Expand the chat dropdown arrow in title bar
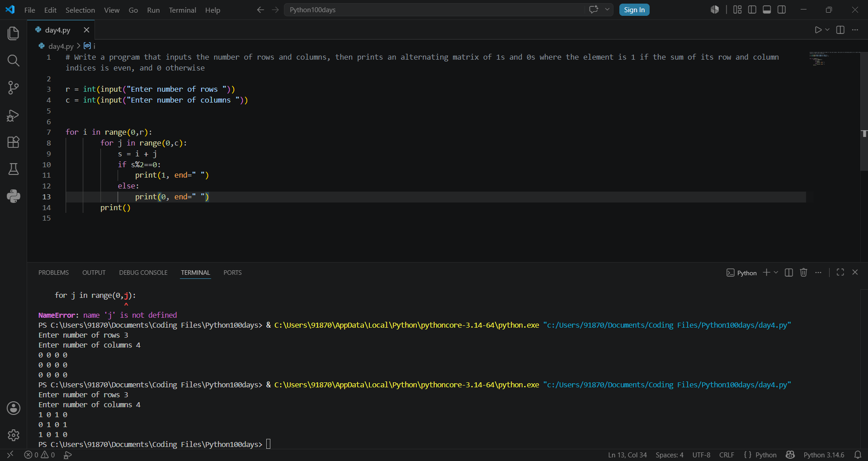Image resolution: width=868 pixels, height=461 pixels. click(607, 9)
